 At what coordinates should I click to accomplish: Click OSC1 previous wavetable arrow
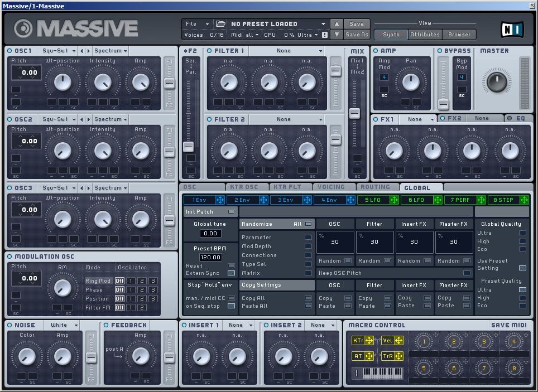coord(81,51)
